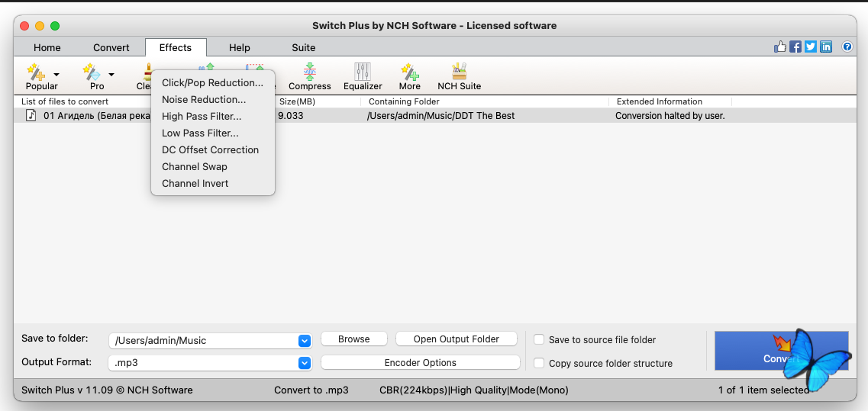
Task: Click the Twitter share icon
Action: click(x=811, y=47)
